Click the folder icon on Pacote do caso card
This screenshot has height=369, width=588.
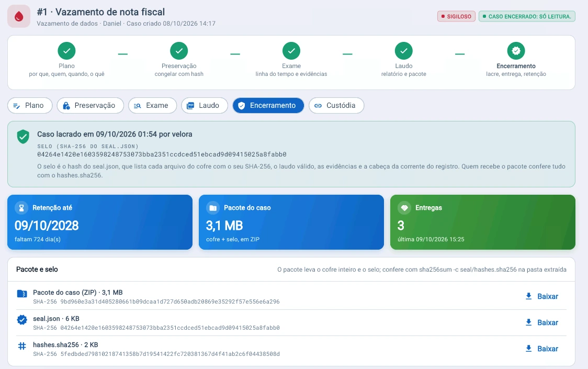[213, 208]
